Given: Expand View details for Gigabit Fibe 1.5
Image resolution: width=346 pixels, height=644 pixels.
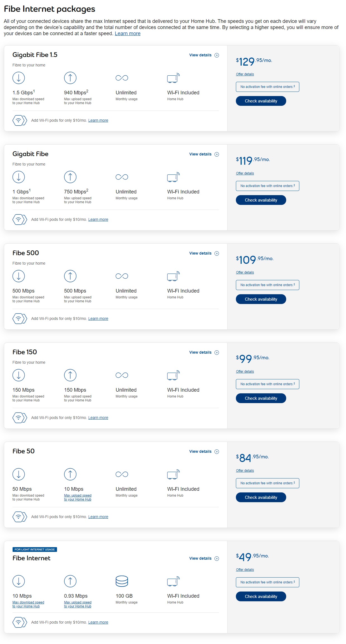Looking at the screenshot, I should (x=204, y=55).
